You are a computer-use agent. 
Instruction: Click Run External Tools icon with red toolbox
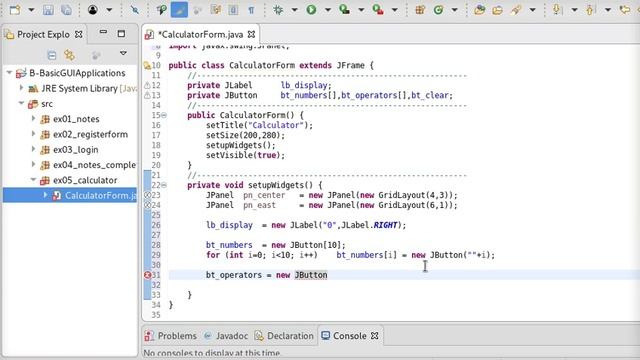pos(378,10)
